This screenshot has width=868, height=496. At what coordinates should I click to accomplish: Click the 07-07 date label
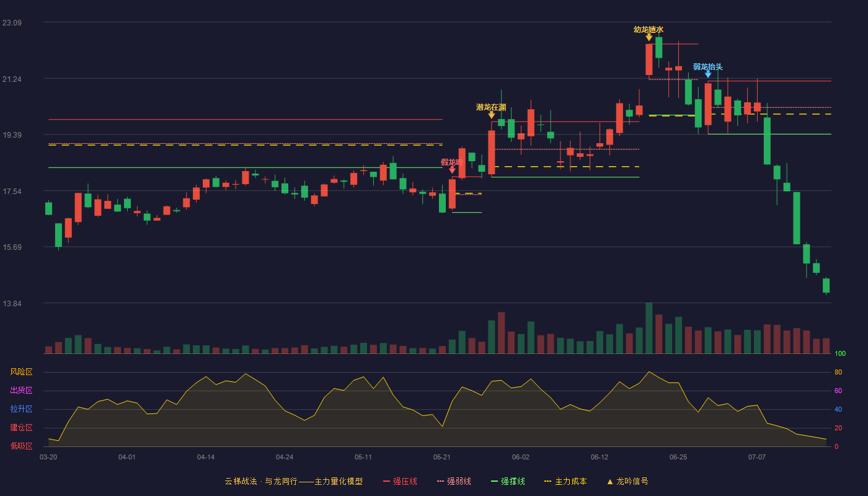click(757, 457)
